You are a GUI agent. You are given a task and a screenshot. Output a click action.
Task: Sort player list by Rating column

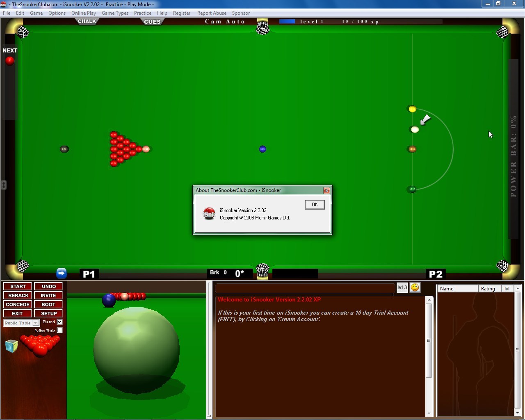[490, 289]
